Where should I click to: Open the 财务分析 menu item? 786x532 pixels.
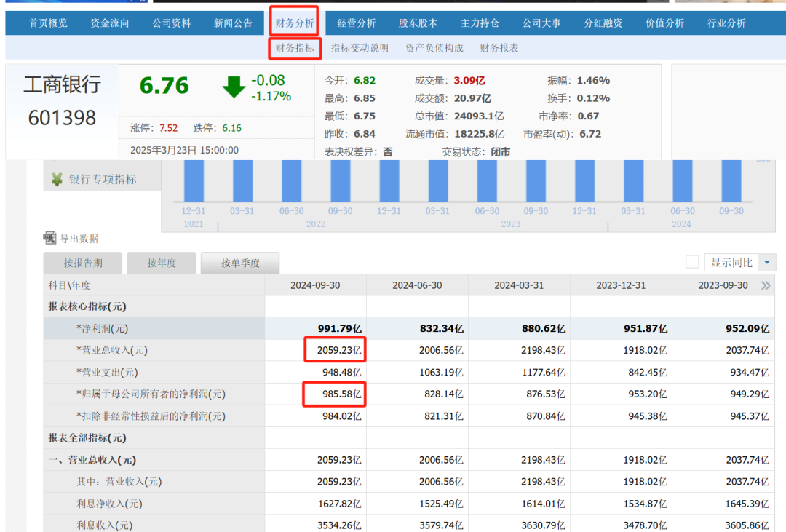click(295, 23)
